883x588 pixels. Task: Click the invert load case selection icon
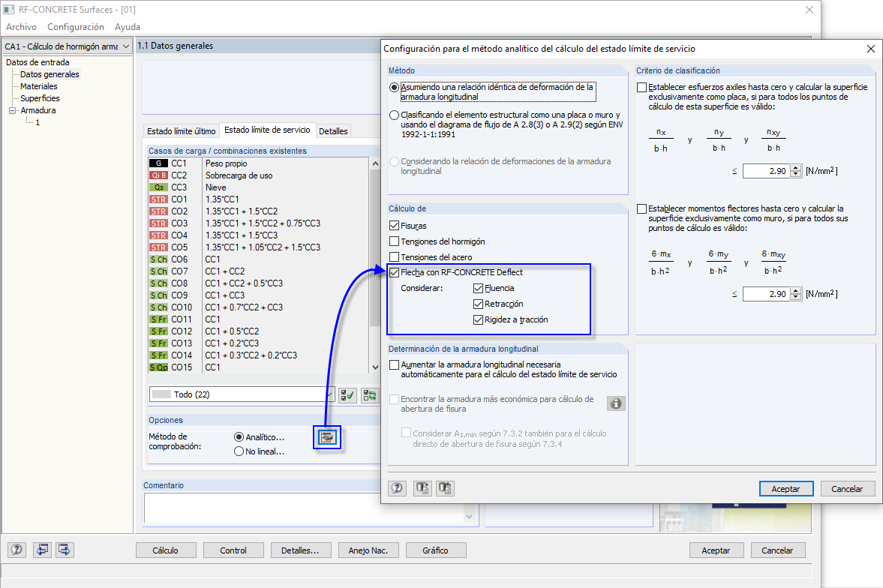coord(369,395)
